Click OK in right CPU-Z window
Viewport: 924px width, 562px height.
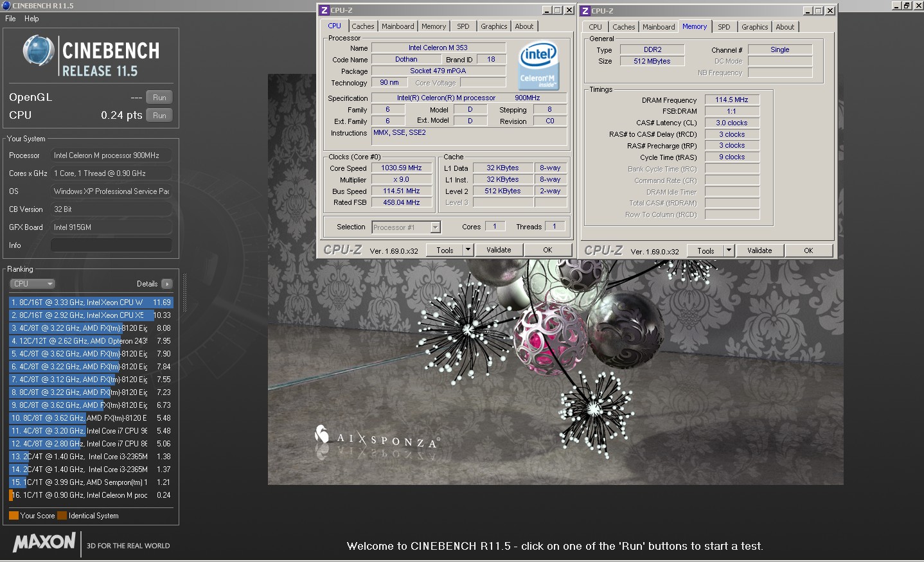pyautogui.click(x=808, y=251)
